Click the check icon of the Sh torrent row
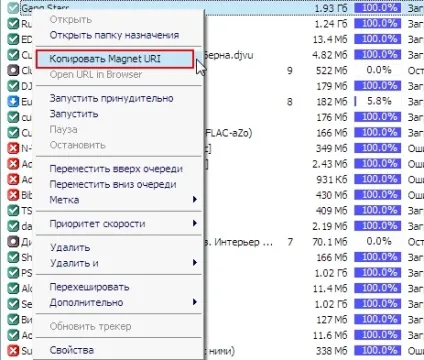Viewport: 424px width, 360px height. (13, 257)
